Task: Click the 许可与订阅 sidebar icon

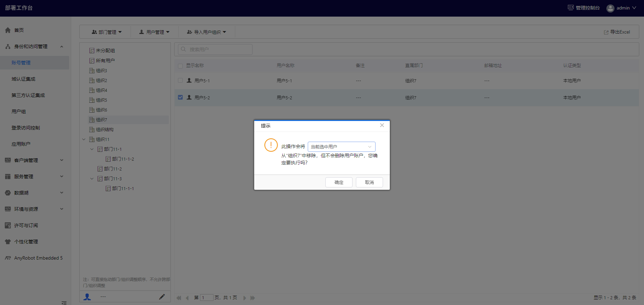Action: pos(8,225)
